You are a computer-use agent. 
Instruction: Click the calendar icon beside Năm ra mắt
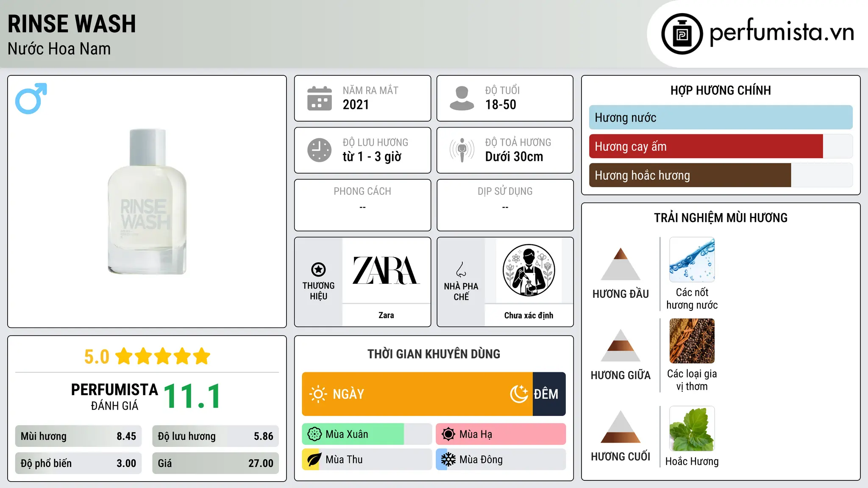click(320, 98)
